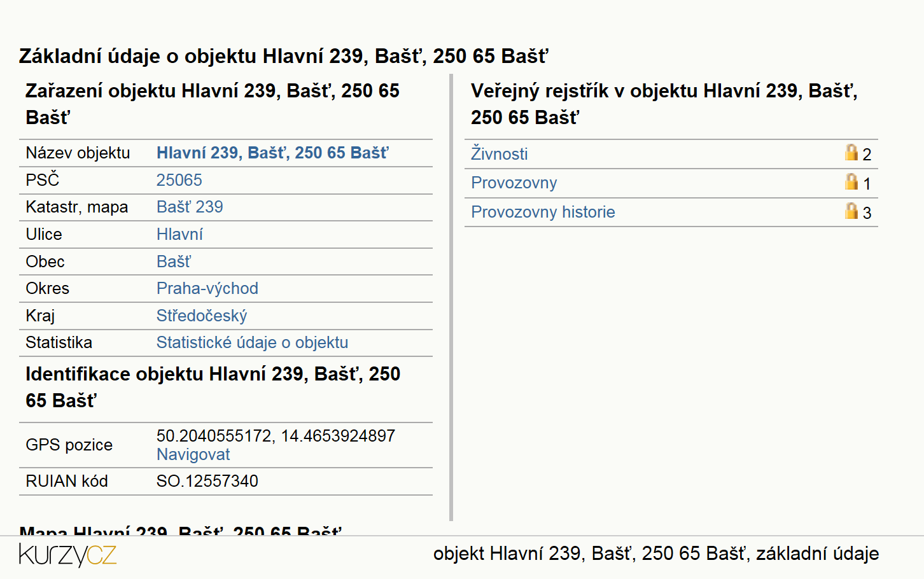Open Statistické údaje o objektu link

[252, 342]
